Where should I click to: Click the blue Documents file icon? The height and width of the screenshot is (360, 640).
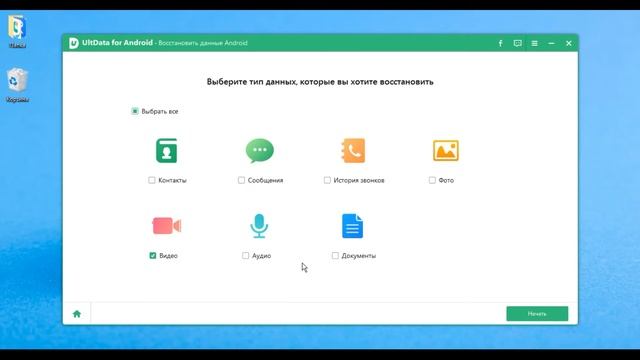tap(352, 226)
